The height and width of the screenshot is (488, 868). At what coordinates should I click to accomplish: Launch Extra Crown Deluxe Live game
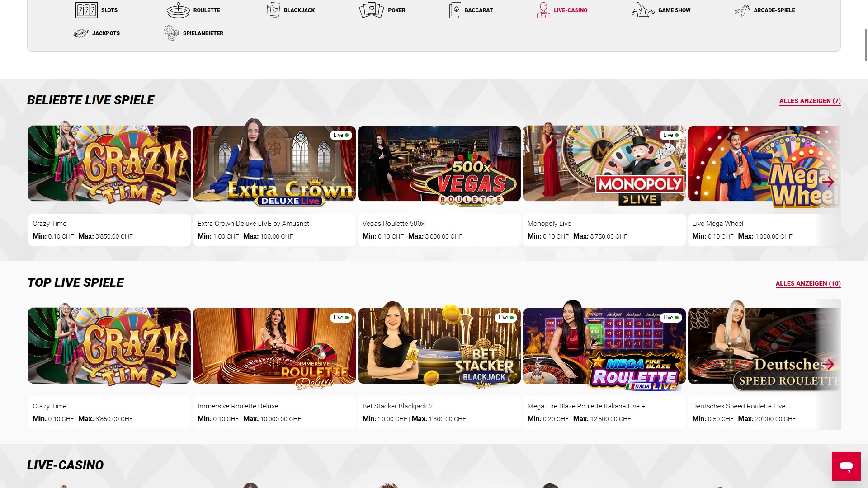click(274, 164)
